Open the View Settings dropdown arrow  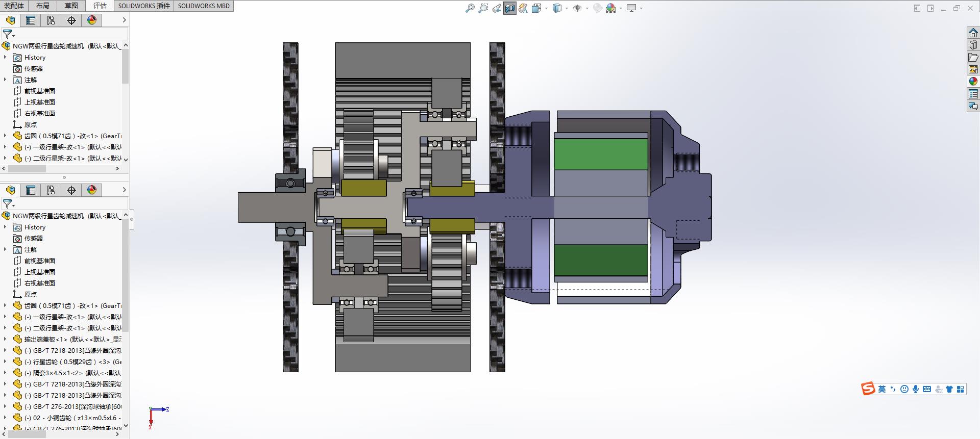[x=641, y=8]
